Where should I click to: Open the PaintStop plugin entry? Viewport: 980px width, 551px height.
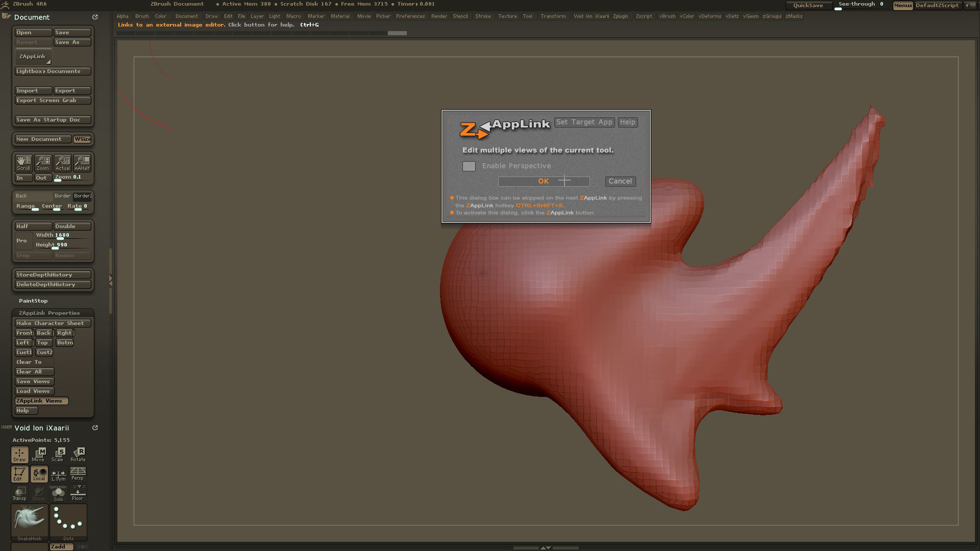(x=33, y=301)
